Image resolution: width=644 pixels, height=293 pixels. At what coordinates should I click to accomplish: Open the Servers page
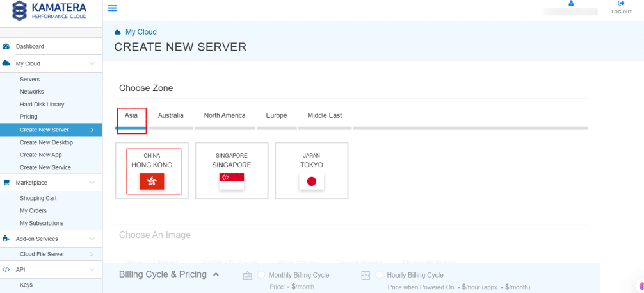point(29,79)
